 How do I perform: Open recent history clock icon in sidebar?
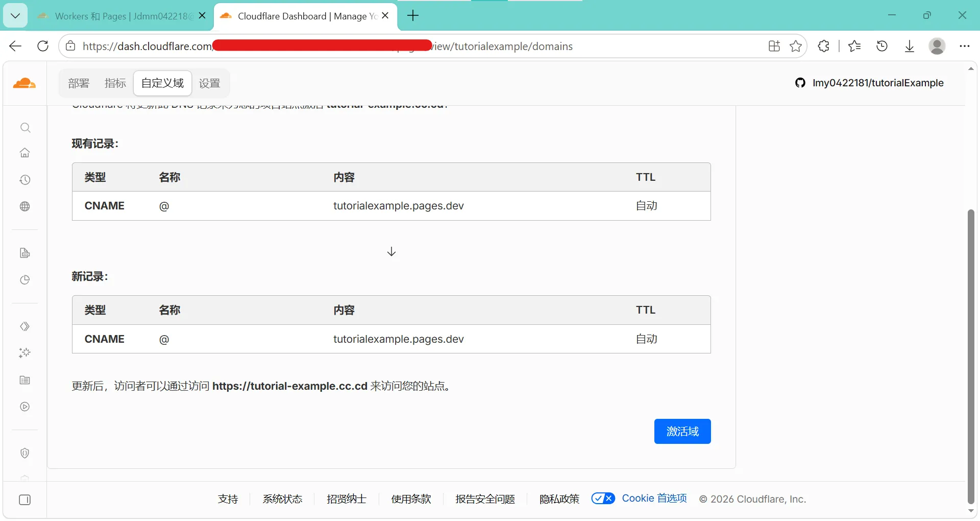click(x=25, y=180)
